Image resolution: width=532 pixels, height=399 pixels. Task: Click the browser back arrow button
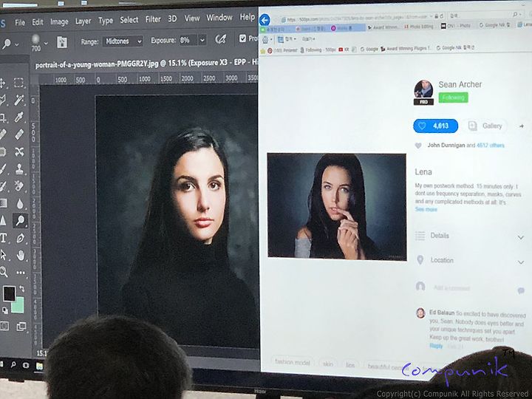[265, 20]
